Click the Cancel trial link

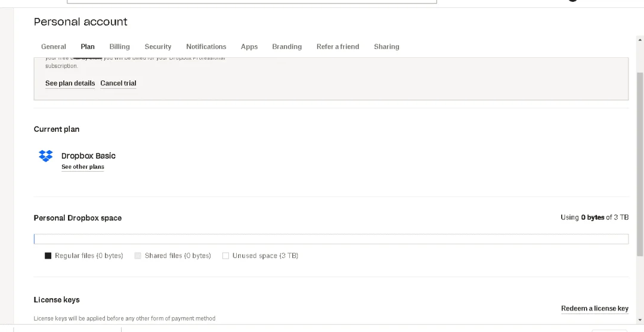[118, 83]
